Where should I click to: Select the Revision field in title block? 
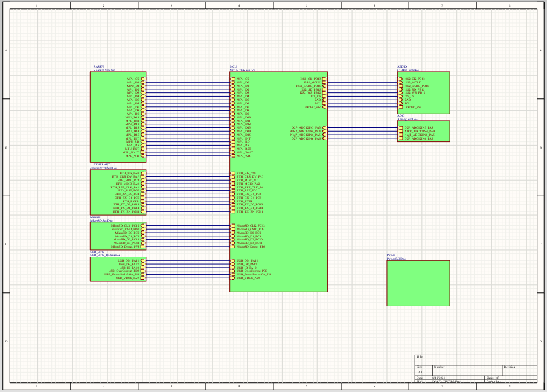tap(519, 370)
